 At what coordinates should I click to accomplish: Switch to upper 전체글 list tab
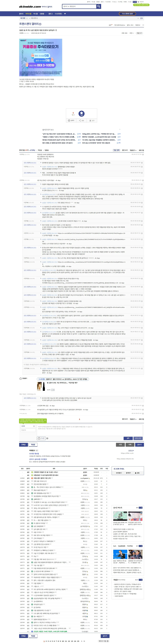24,445
